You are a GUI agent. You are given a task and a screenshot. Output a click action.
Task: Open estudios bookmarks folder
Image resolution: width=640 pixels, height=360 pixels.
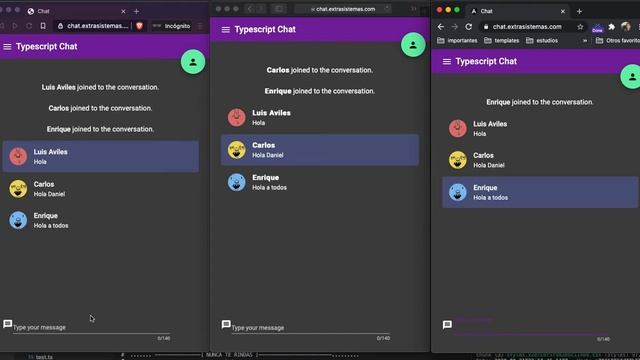(x=542, y=40)
